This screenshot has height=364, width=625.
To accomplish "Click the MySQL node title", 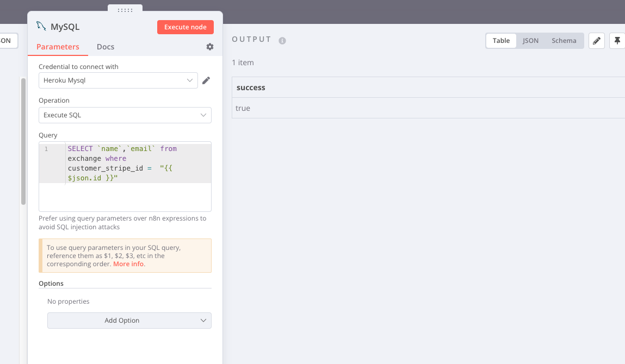I will point(65,27).
